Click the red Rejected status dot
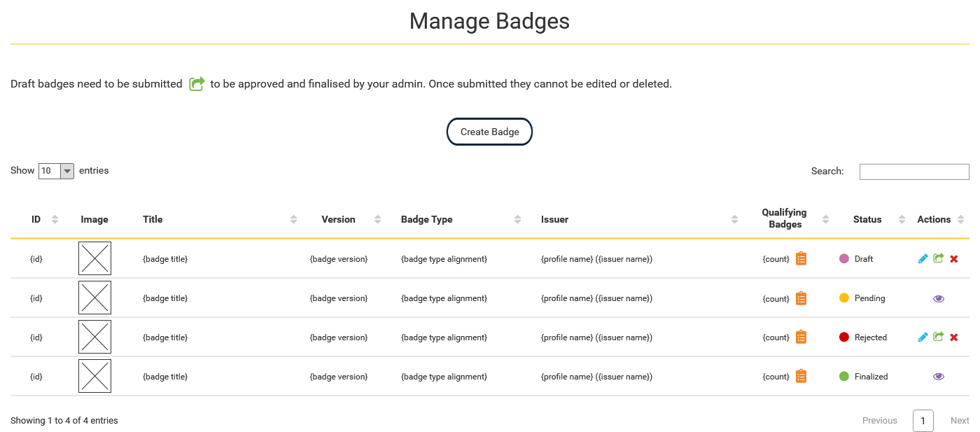980x432 pixels. pyautogui.click(x=844, y=337)
